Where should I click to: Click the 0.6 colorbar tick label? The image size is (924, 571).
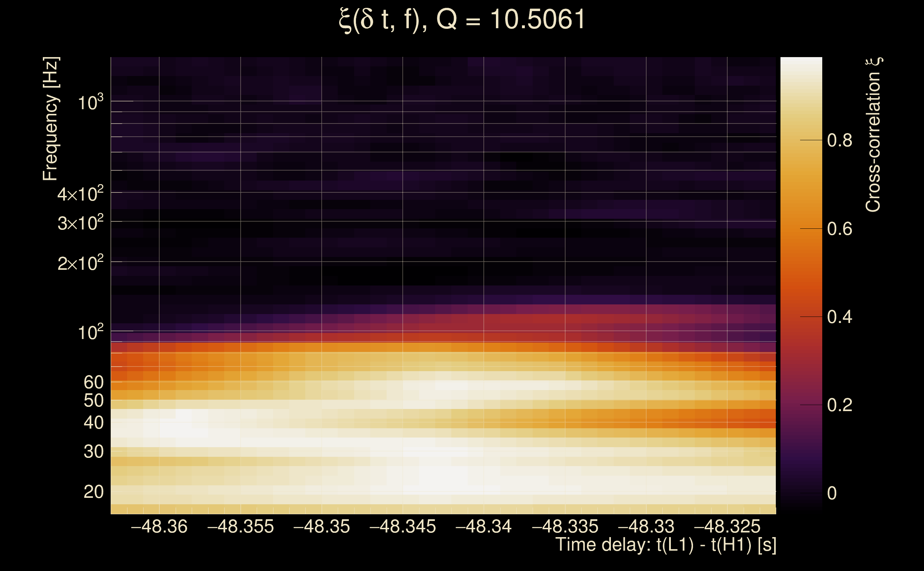tap(839, 229)
